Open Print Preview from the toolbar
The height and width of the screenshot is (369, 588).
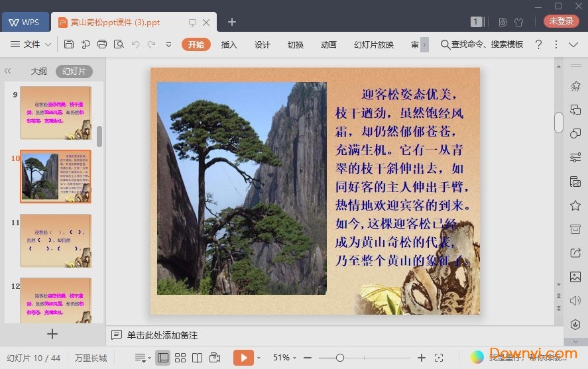(119, 44)
